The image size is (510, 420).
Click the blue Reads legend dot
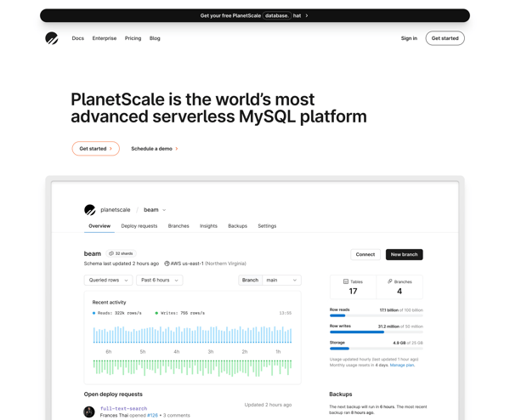pyautogui.click(x=94, y=313)
